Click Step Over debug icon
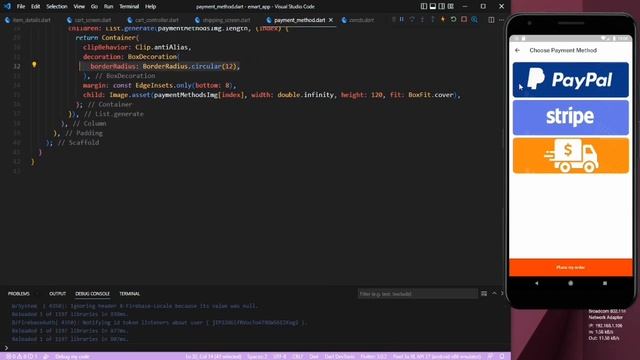Viewport: 640px width, 360px height. point(412,20)
